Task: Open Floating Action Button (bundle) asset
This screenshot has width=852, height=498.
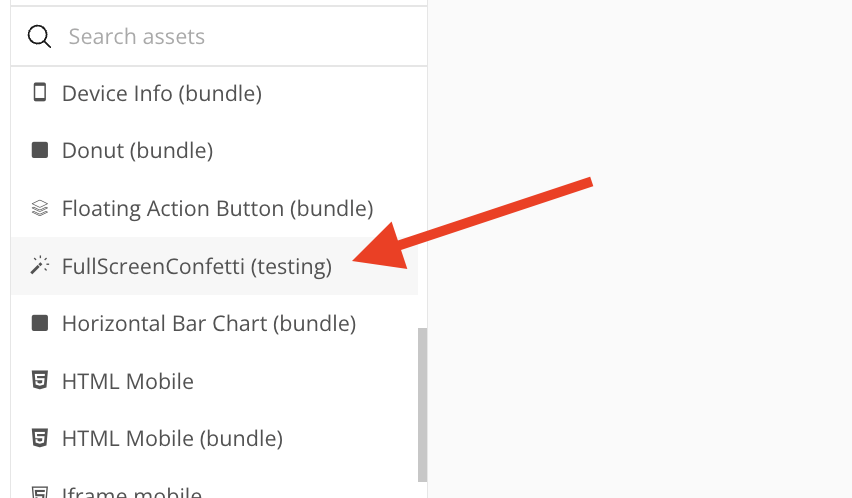Action: [217, 209]
